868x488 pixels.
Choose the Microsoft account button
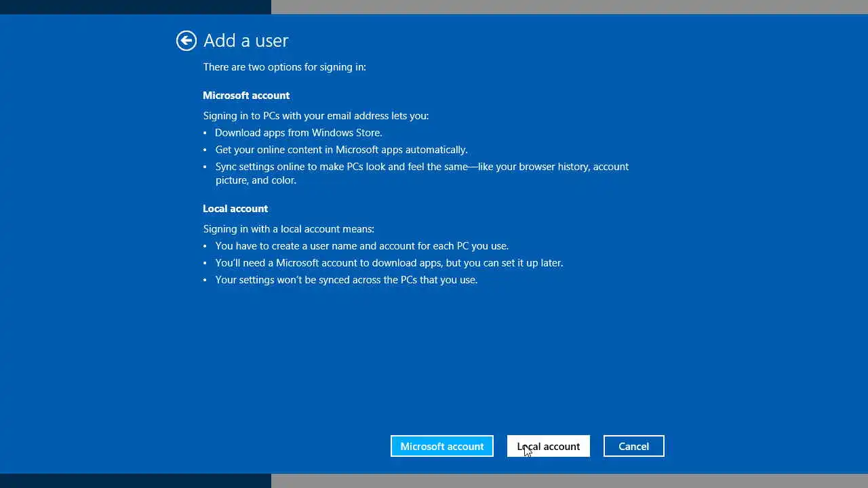[442, 446]
